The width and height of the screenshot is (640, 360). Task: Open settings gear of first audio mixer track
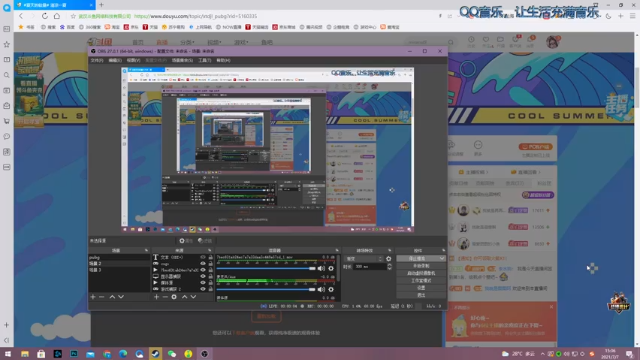331,268
